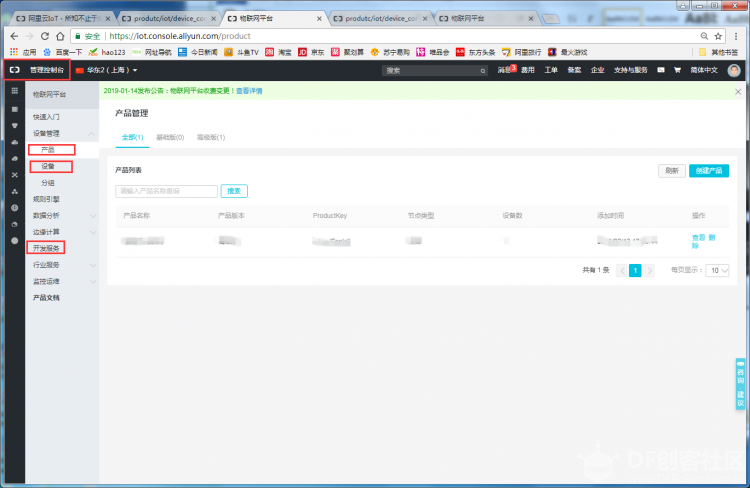
Task: Dismiss the green announcement banner
Action: (738, 91)
